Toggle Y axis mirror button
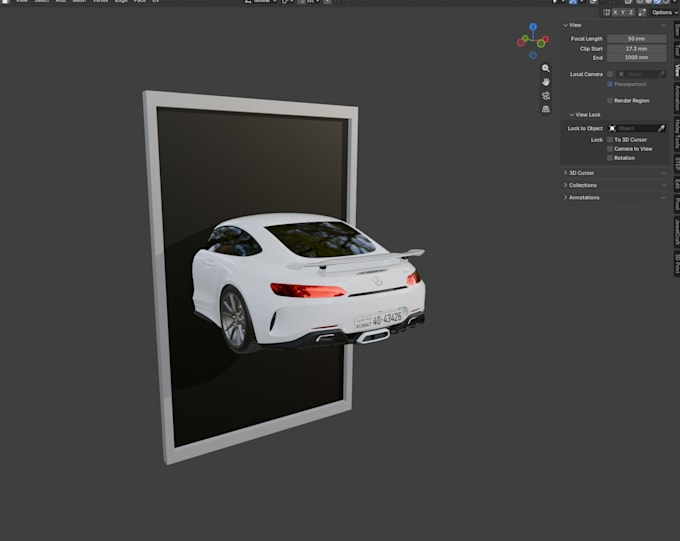Image resolution: width=680 pixels, height=541 pixels. 623,13
